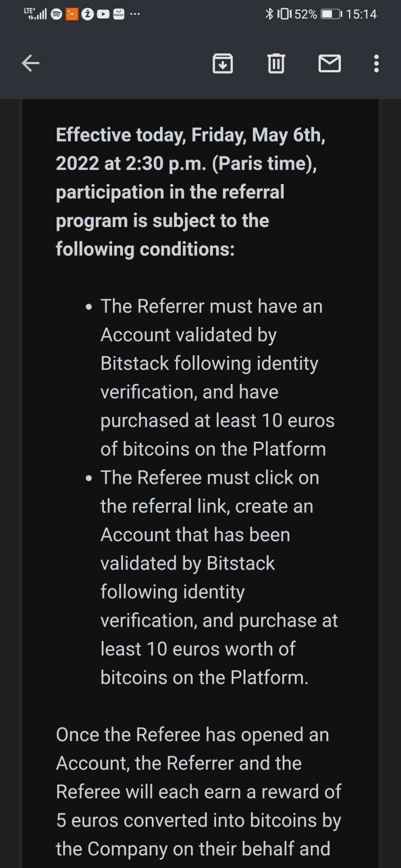Viewport: 401px width, 868px height.
Task: Tap the orange Mi notification icon
Action: 72,14
